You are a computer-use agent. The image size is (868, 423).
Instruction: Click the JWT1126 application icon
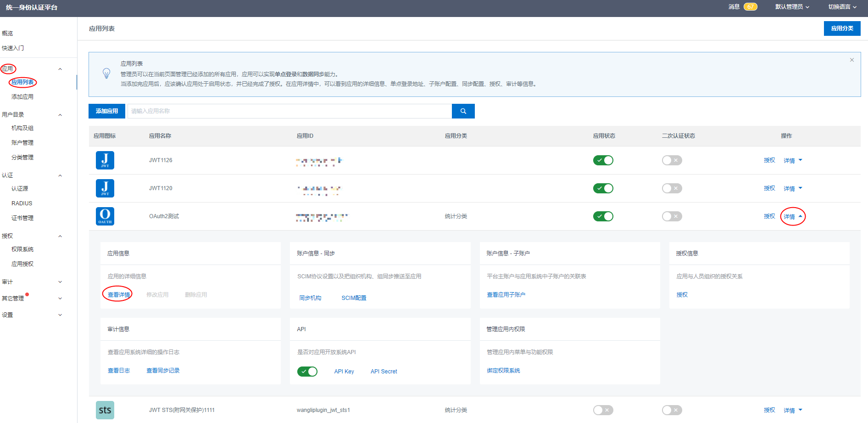click(x=105, y=160)
